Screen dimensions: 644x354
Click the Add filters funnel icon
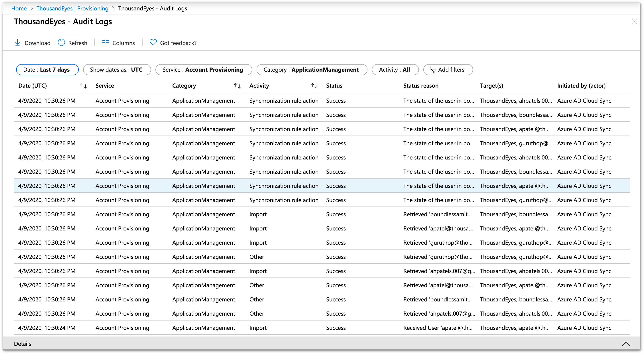432,69
